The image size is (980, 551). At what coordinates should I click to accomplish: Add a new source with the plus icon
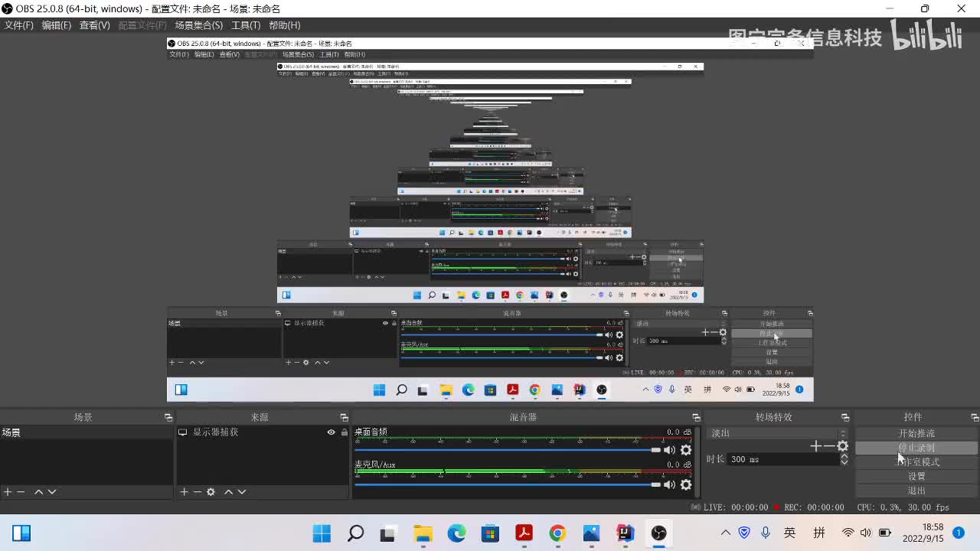[184, 492]
